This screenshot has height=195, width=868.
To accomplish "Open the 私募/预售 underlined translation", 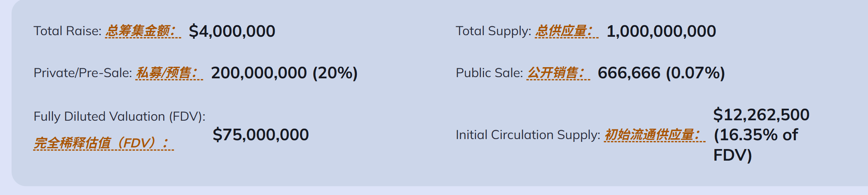I will coord(169,73).
